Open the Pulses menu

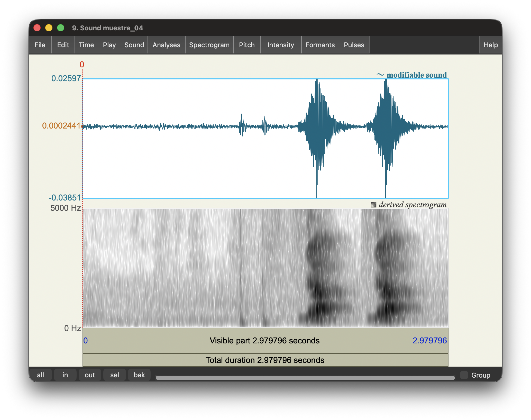354,45
